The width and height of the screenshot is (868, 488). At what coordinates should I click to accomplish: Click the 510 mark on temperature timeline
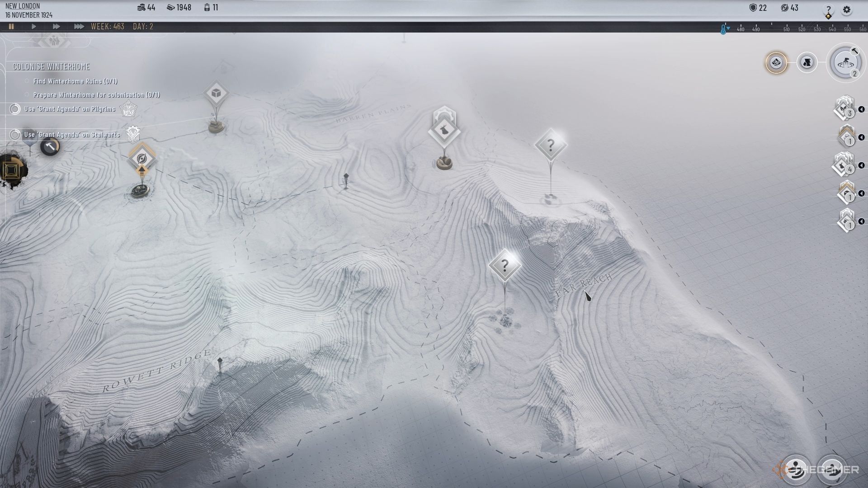pos(787,29)
